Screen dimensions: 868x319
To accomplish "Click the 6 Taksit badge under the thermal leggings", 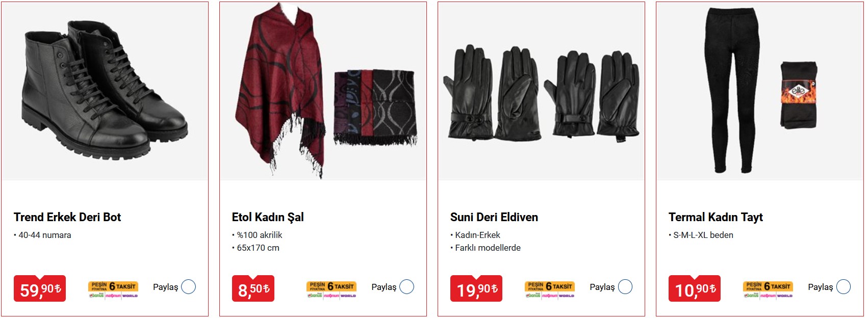I will (x=768, y=289).
